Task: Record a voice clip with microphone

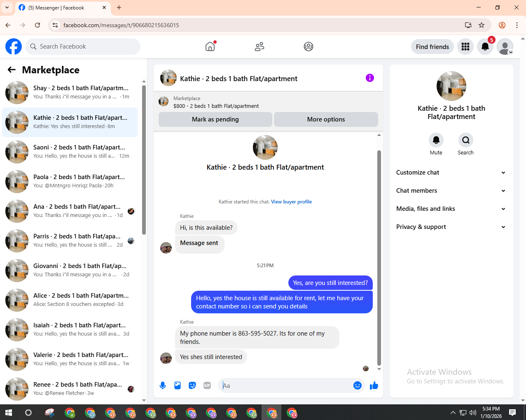Action: pos(163,385)
